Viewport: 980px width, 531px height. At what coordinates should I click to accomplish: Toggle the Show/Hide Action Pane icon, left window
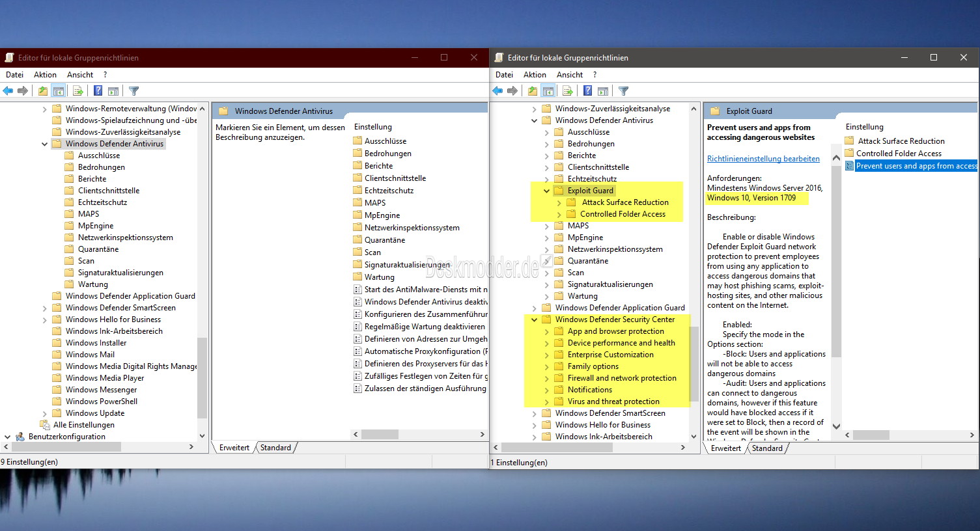tap(113, 91)
